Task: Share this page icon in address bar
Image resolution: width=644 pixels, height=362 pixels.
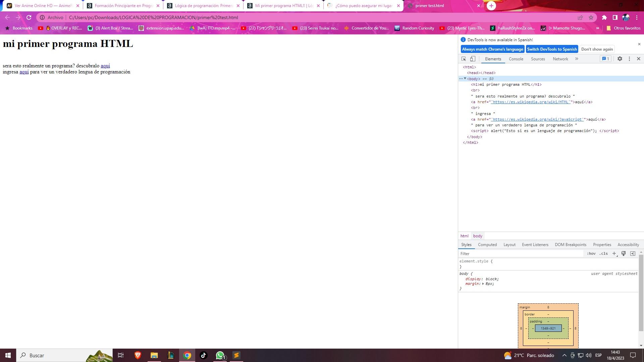Action: click(580, 17)
